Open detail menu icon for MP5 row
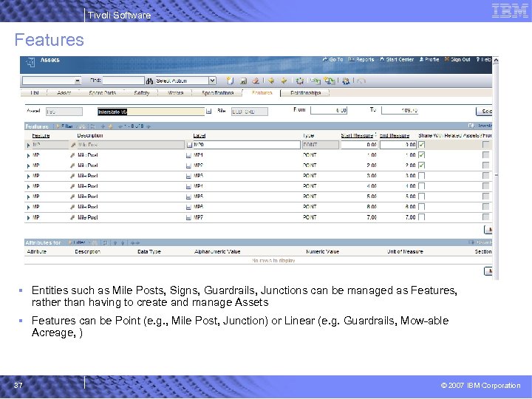Screen dimensions: 532x399 tap(72, 197)
